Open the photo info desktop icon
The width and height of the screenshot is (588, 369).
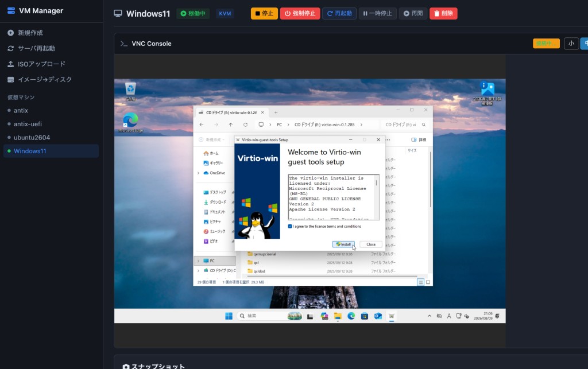click(x=487, y=92)
